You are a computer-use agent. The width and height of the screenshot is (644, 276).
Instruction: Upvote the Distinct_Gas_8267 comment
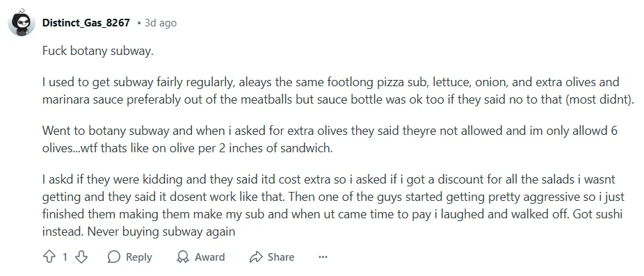49,257
